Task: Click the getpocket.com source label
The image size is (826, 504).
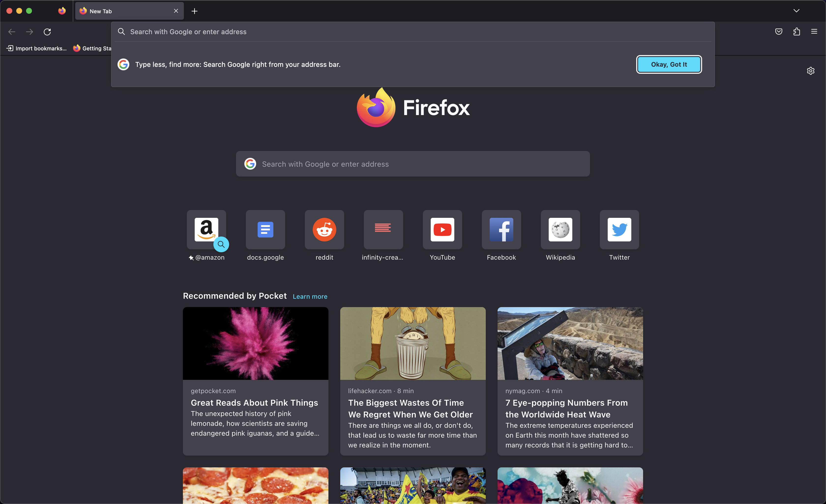Action: 213,391
